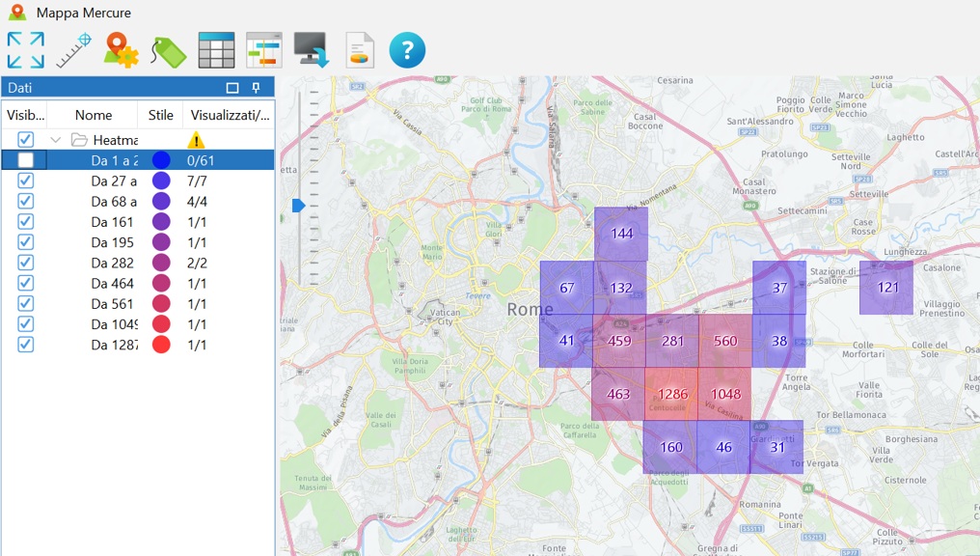The height and width of the screenshot is (556, 980).
Task: Hide the 'Da 1287' layer checkbox
Action: (26, 345)
